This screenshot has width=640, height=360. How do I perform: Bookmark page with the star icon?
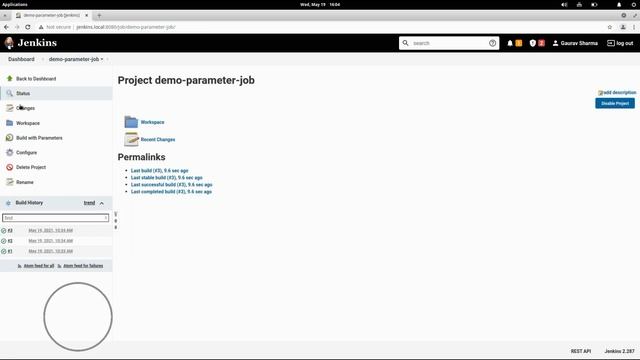[x=609, y=27]
